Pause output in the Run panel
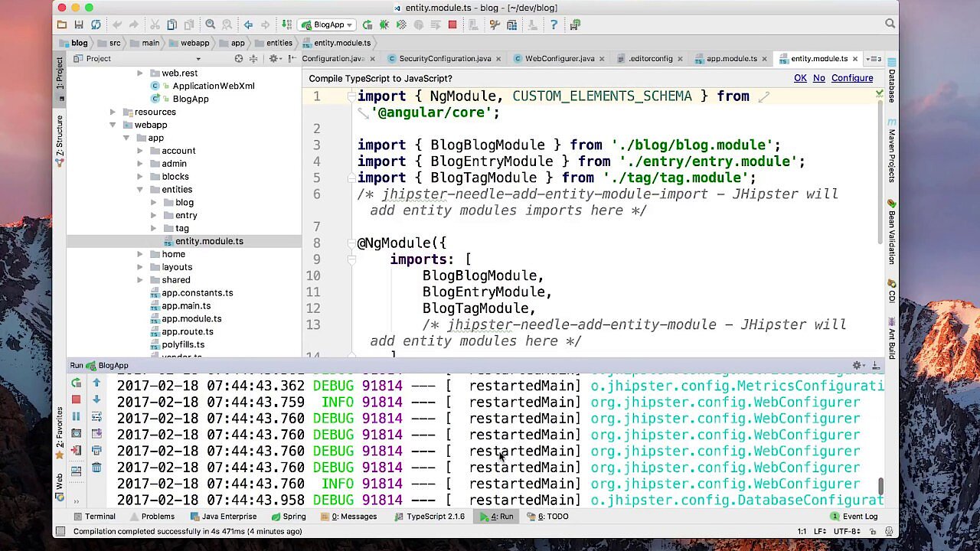The image size is (980, 551). pos(76,416)
